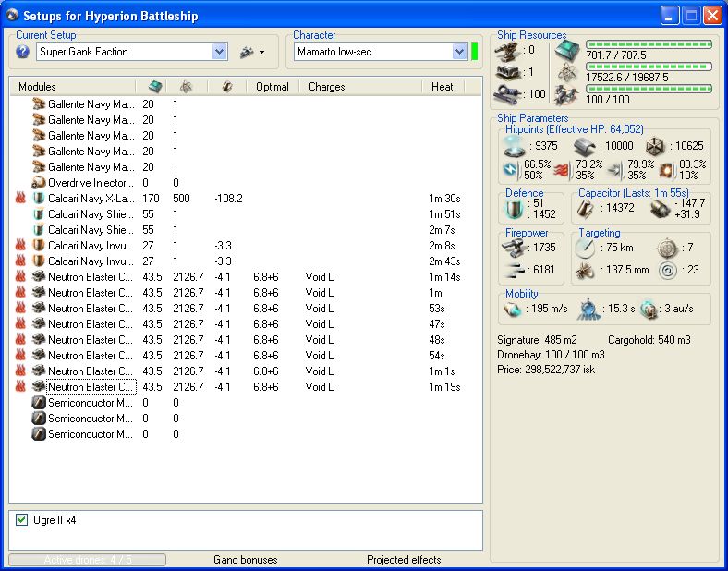
Task: Click the first Semiconductor M... rig icon
Action: point(39,403)
